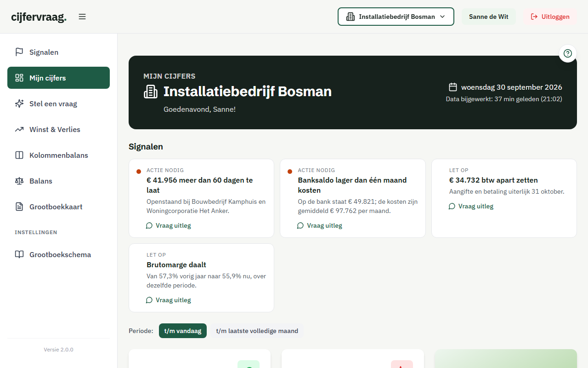Viewport: 588px width, 368px height.
Task: Click the cijfervraag logo
Action: tap(39, 17)
